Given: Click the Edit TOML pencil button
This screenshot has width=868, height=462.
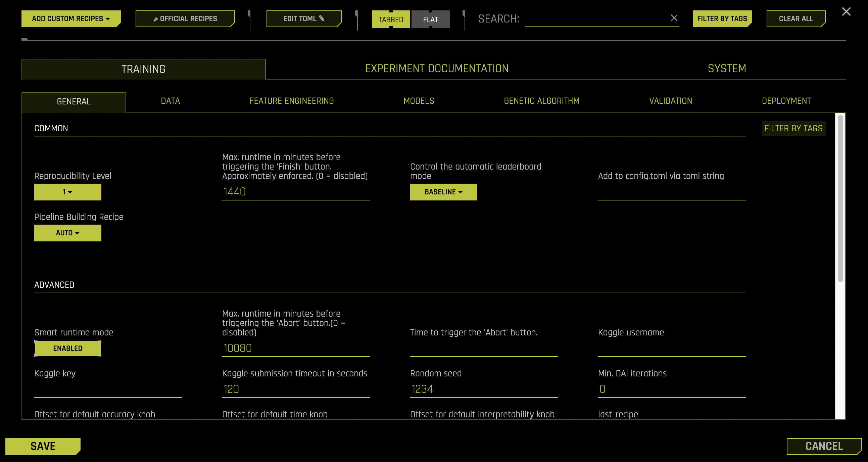Looking at the screenshot, I should coord(303,18).
